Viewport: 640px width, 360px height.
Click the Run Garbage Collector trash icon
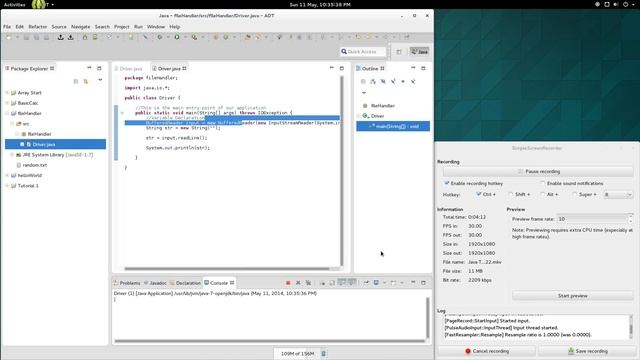click(324, 353)
